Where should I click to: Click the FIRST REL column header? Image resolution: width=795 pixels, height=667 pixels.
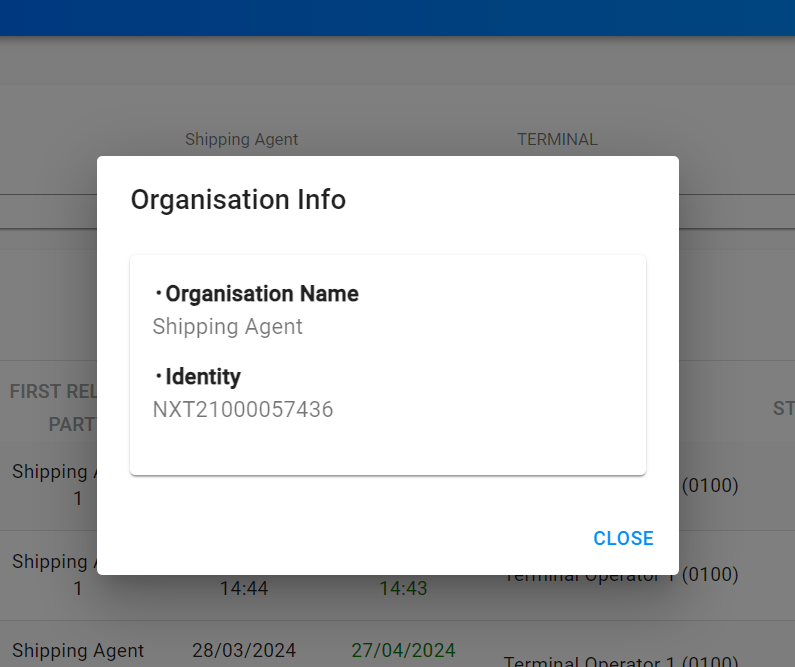[x=52, y=391]
